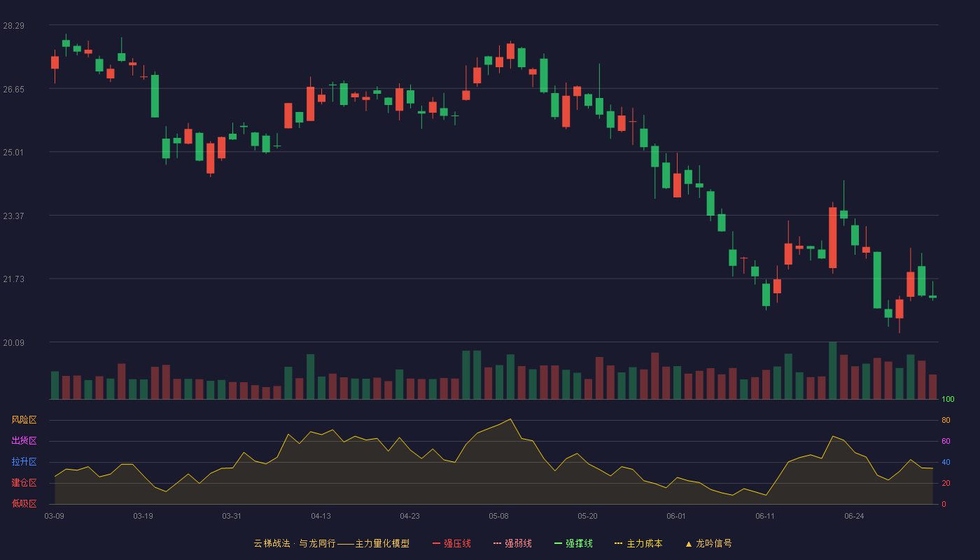Viewport: 980px width, 560px height.
Task: Click the green 100 indicator scale label
Action: point(948,400)
